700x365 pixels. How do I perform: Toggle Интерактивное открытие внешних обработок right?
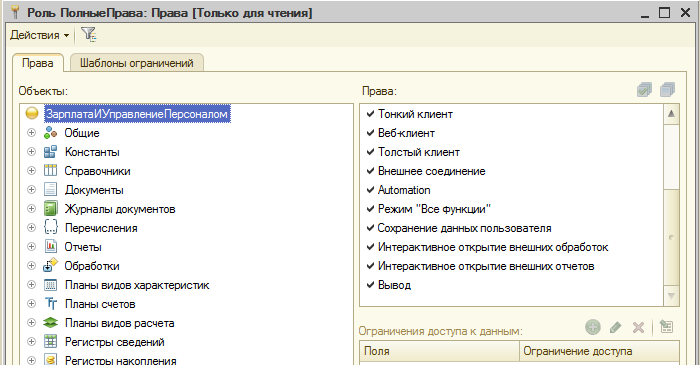(x=370, y=247)
